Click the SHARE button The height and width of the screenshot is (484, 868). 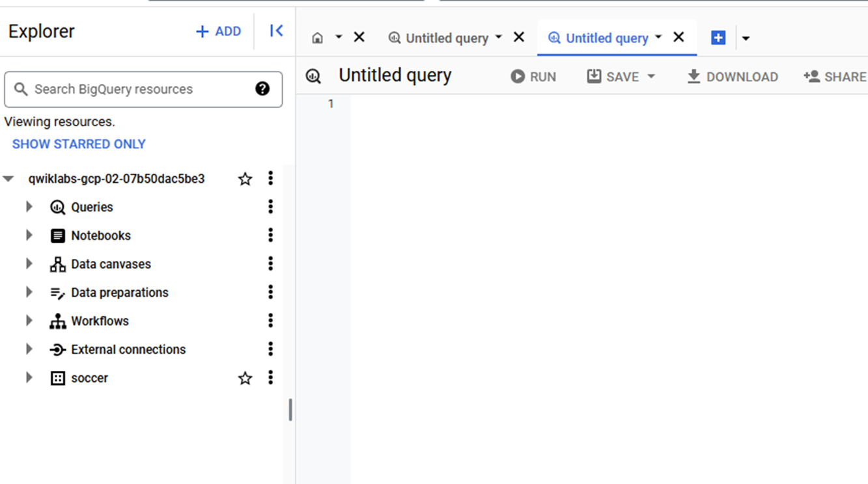835,77
